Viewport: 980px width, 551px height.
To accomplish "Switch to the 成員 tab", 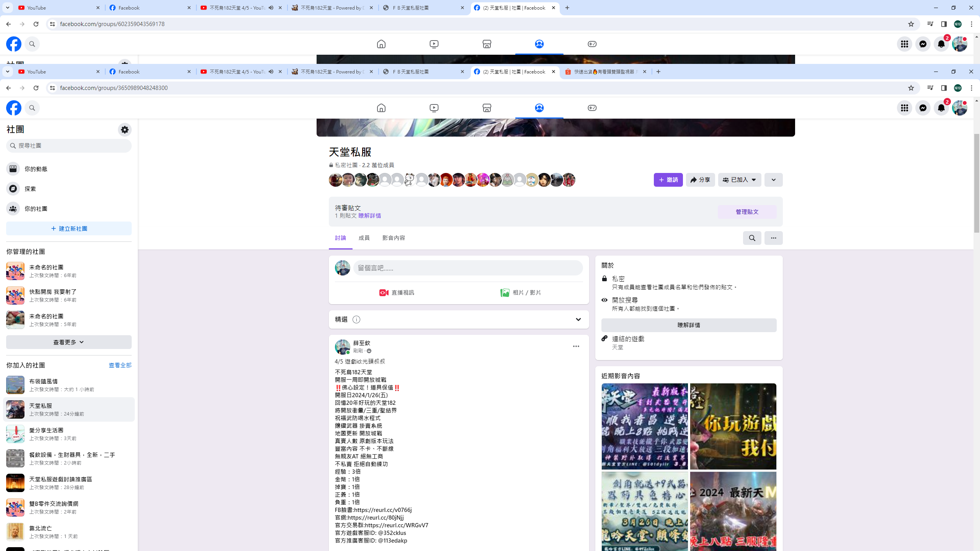I will pyautogui.click(x=364, y=238).
